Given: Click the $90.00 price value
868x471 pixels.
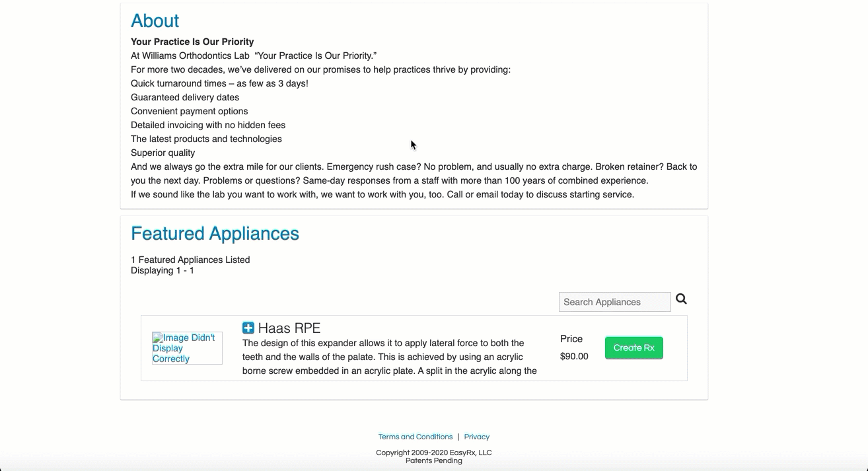Looking at the screenshot, I should point(574,356).
